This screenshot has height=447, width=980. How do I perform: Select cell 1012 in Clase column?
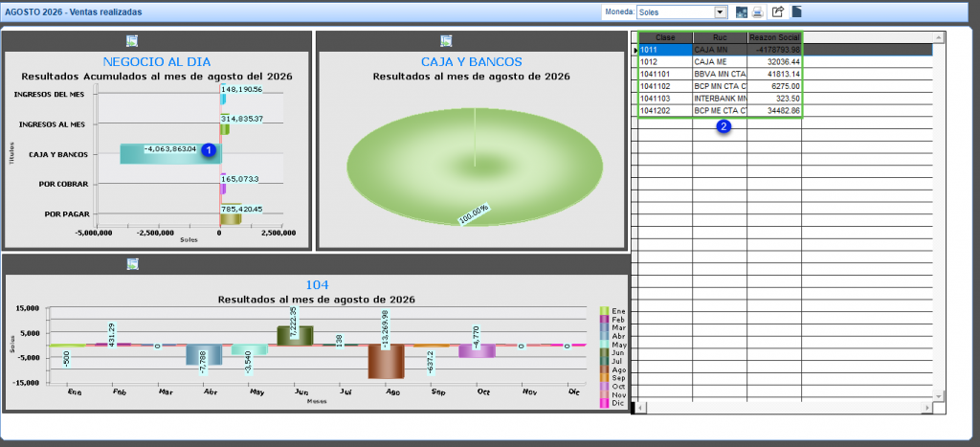[665, 62]
